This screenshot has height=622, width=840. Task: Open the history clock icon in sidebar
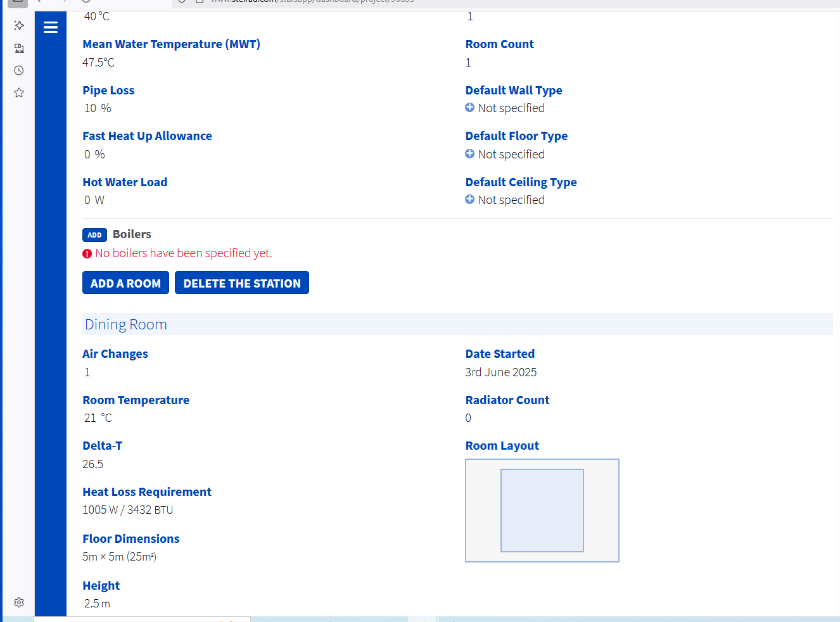pos(19,70)
